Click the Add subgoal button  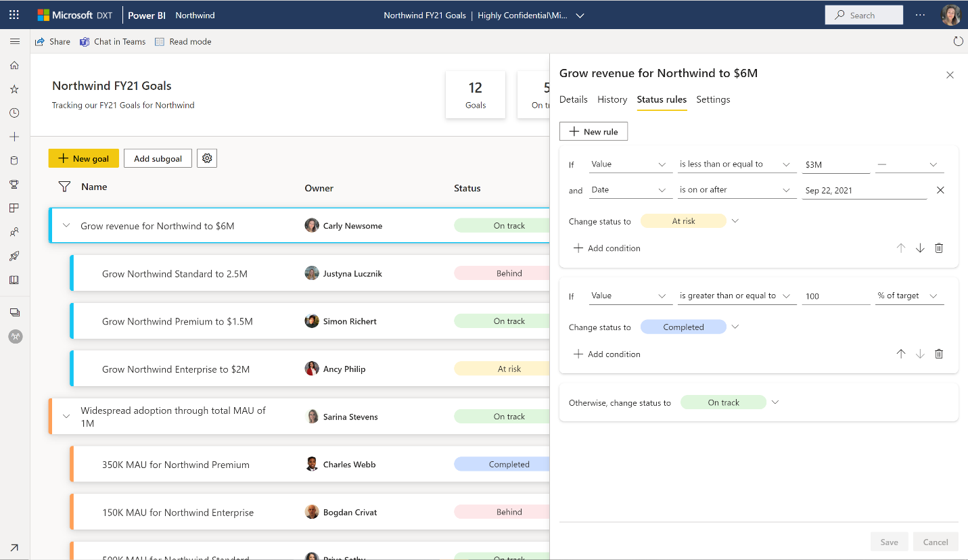[158, 158]
